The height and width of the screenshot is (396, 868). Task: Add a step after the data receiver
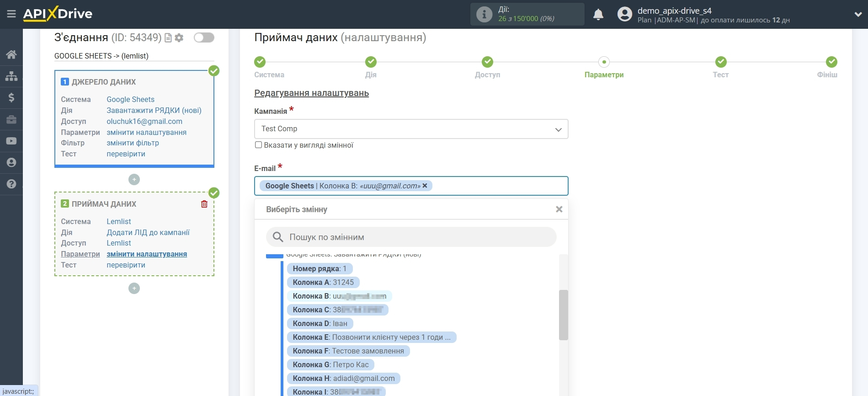tap(134, 288)
